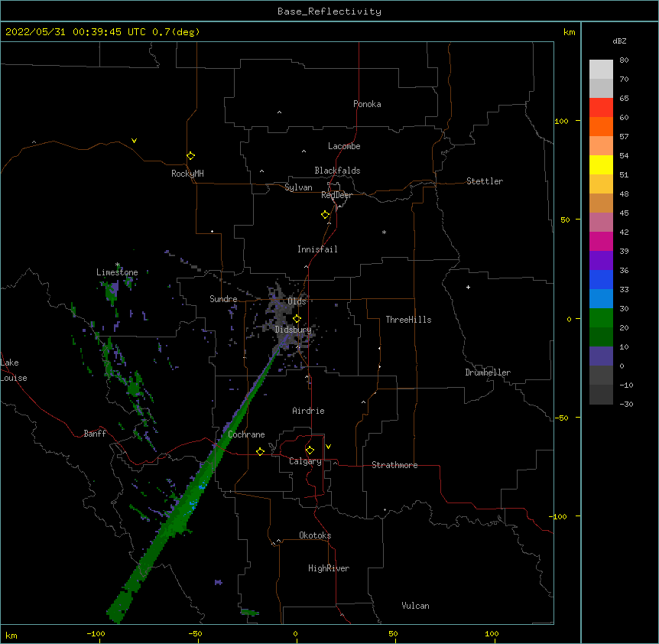
Task: Click the dBZ legend heading
Action: [x=619, y=41]
